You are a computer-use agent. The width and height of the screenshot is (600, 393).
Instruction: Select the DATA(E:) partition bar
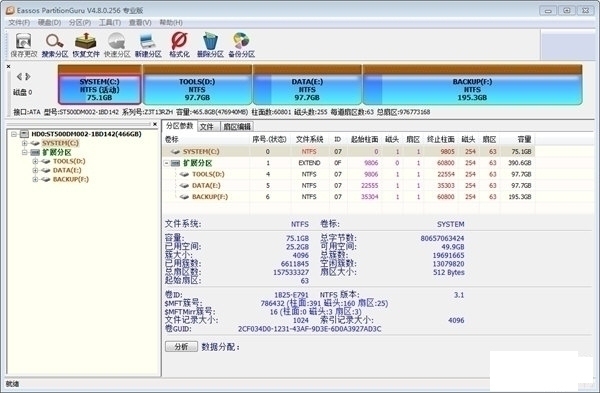click(x=307, y=85)
